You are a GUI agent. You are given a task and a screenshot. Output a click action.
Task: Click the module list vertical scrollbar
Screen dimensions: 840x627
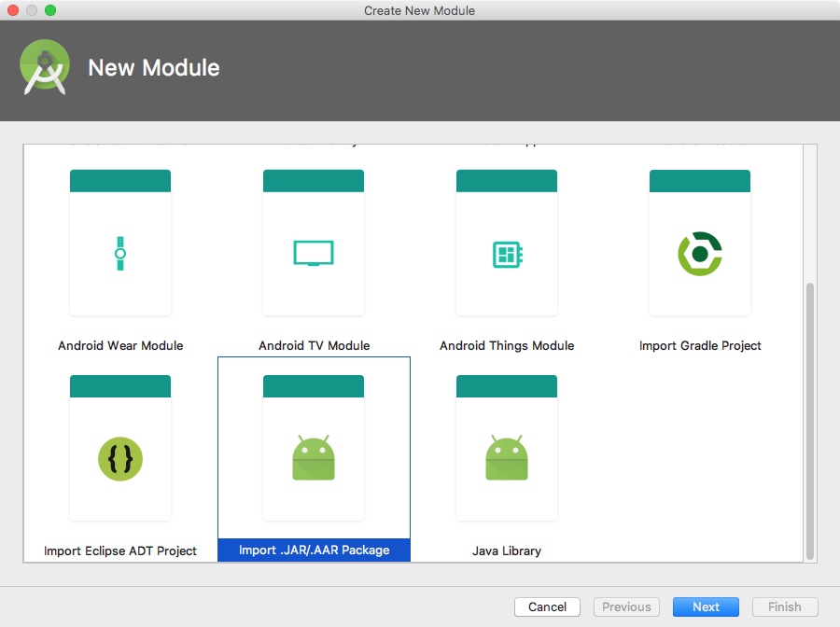(810, 421)
